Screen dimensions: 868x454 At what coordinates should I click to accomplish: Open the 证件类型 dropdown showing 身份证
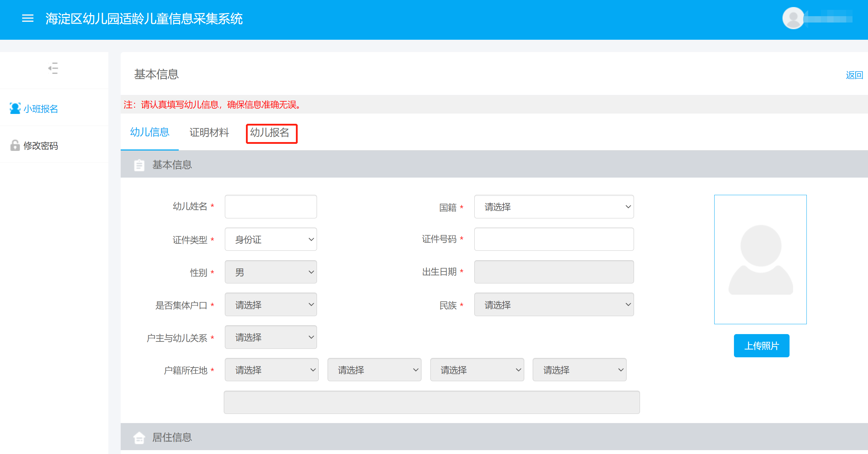271,239
